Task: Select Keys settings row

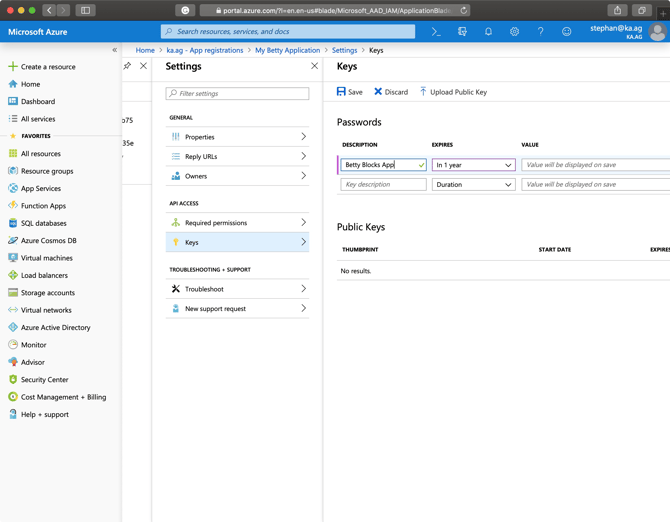Action: (237, 242)
